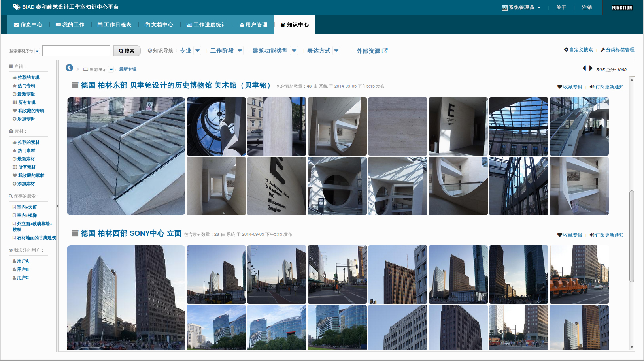Click the vertical scrollbar thumb
This screenshot has width=644, height=361.
click(x=632, y=236)
